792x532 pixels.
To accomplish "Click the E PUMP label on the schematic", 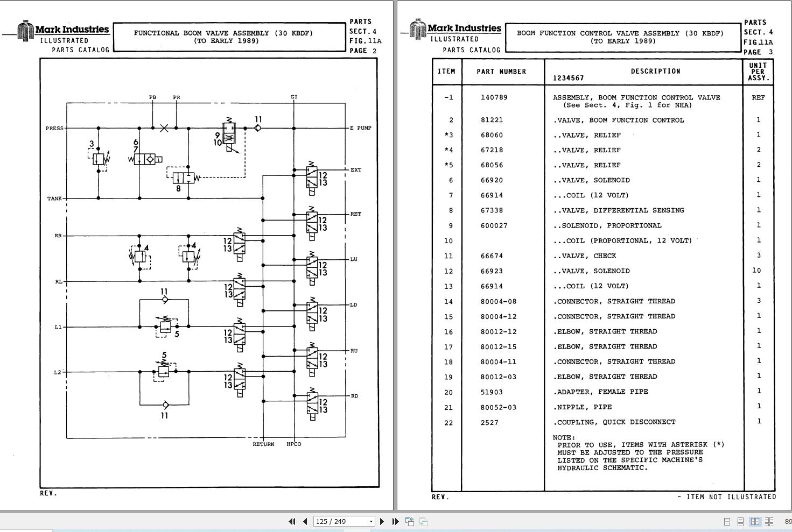I will tap(361, 128).
